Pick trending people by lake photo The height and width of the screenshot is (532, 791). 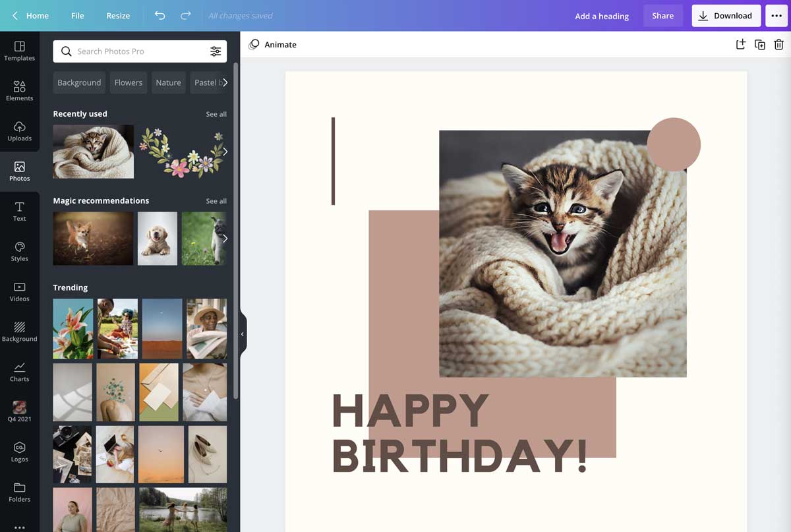[183, 510]
